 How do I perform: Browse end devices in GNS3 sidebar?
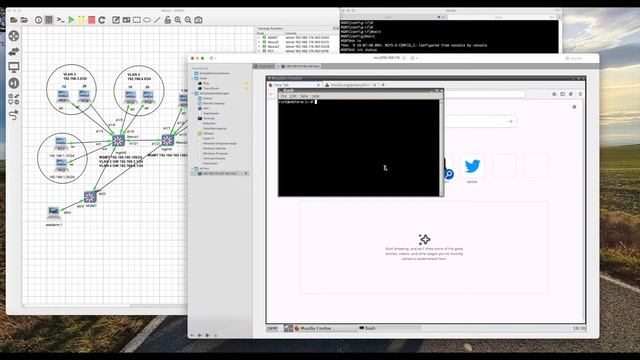(x=14, y=67)
